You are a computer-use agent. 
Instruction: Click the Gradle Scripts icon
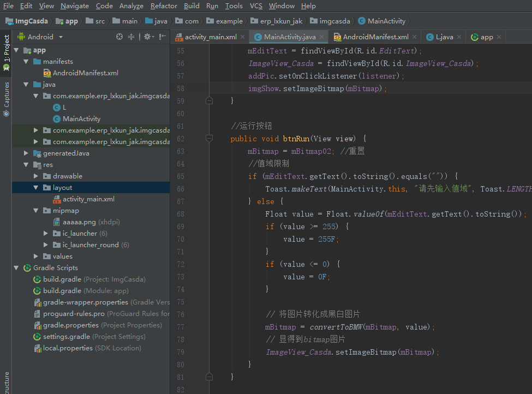click(x=27, y=268)
